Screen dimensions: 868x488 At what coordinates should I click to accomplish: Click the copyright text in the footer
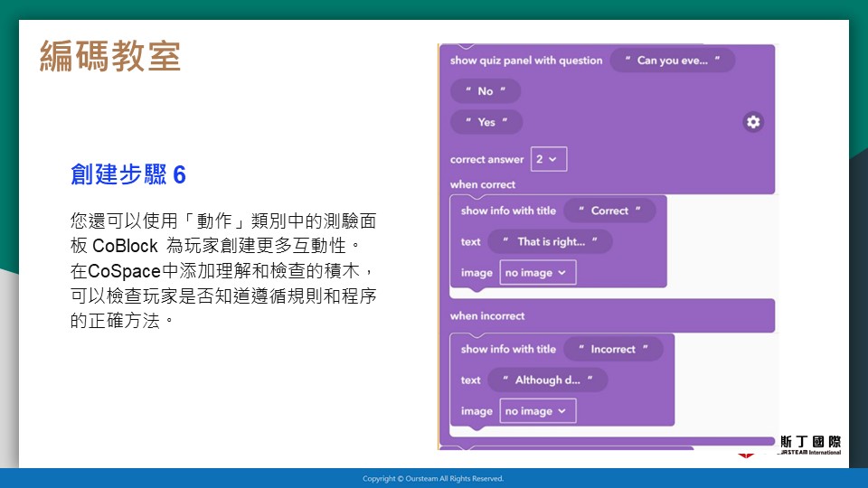433,479
